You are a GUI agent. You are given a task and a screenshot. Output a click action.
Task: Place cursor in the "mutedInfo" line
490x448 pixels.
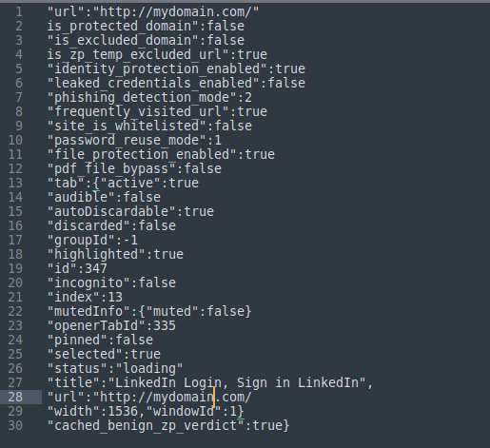tap(149, 311)
